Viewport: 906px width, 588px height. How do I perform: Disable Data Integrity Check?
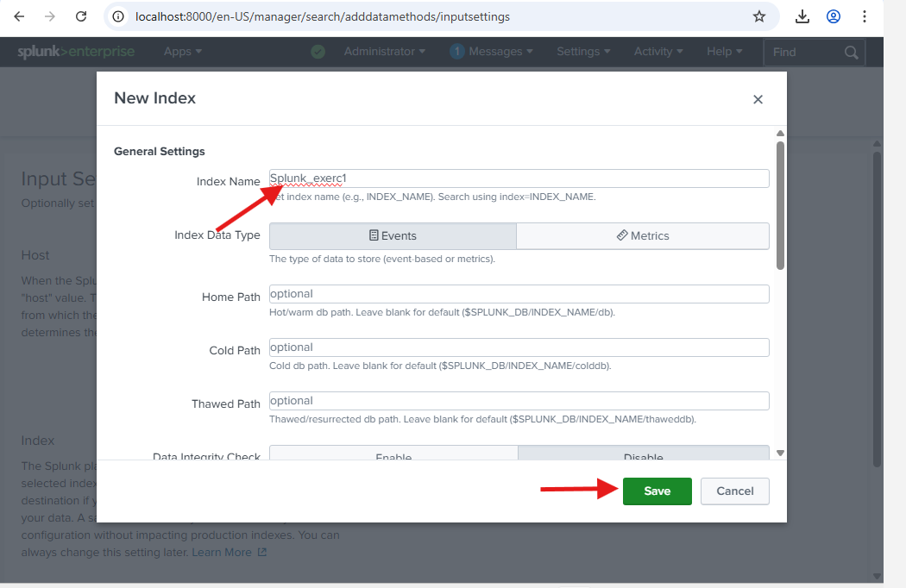pos(644,453)
